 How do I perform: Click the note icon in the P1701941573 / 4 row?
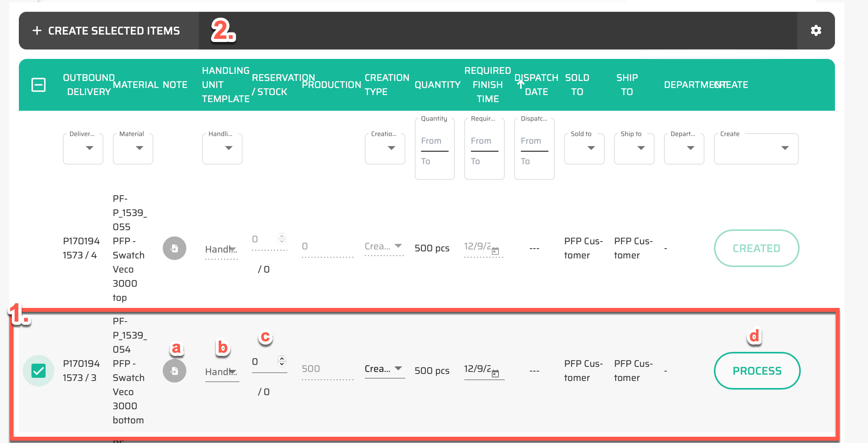coord(175,248)
